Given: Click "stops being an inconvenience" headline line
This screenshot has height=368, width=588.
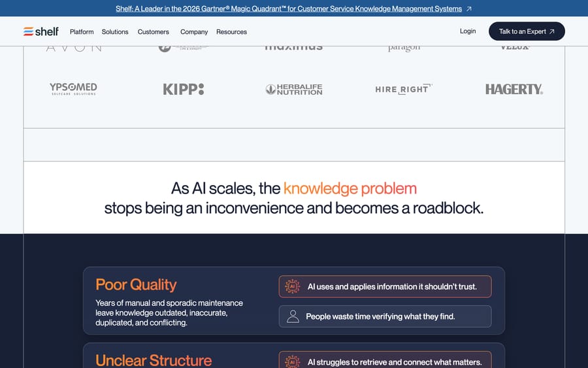Looking at the screenshot, I should coord(293,209).
